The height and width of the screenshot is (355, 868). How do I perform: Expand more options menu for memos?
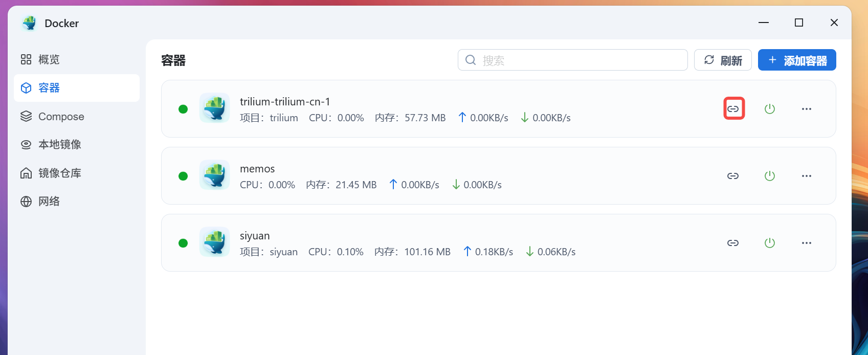807,176
